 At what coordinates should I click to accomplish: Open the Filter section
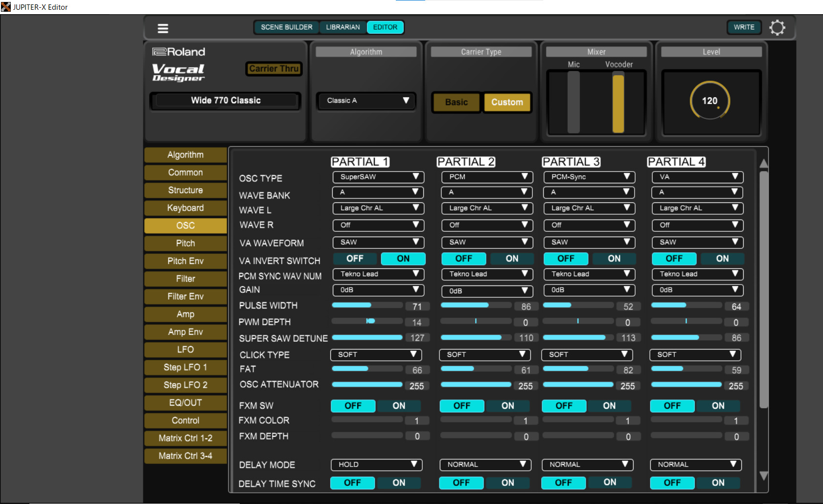(x=185, y=279)
